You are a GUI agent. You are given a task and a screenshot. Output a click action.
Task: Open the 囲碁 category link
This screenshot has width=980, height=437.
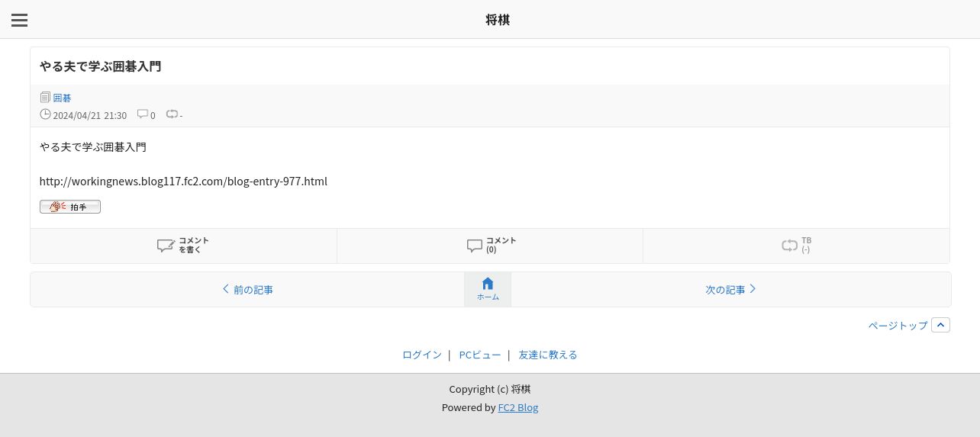click(62, 98)
